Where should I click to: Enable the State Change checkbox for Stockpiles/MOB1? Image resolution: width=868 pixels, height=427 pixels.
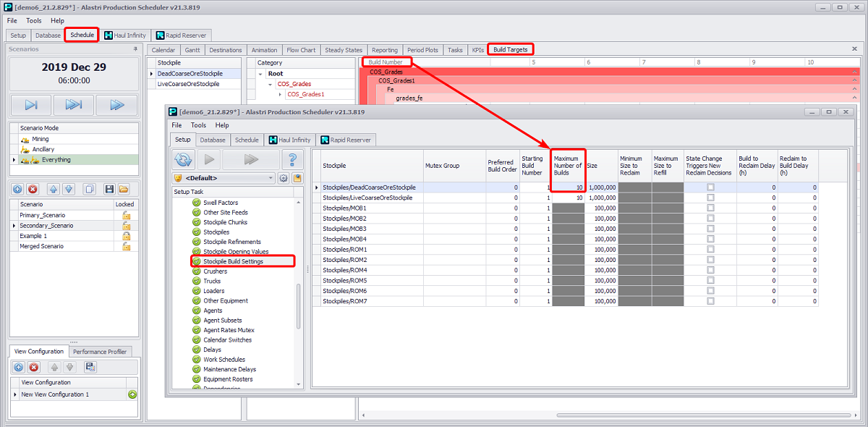[710, 208]
